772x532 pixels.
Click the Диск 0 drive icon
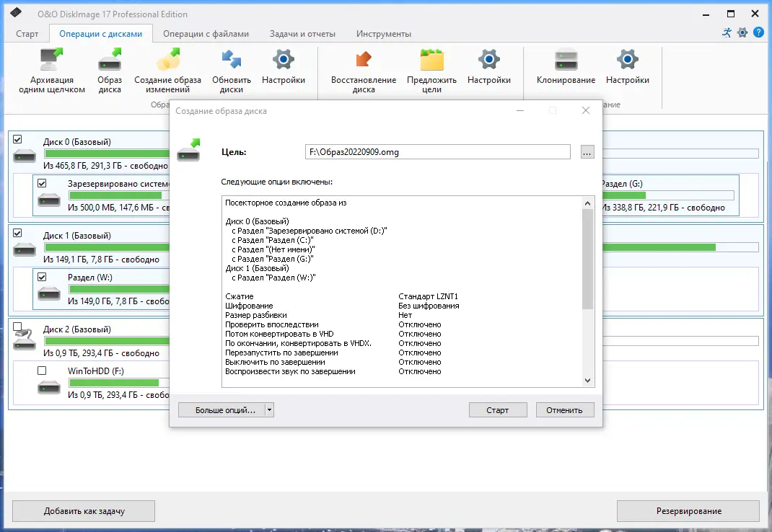(25, 156)
